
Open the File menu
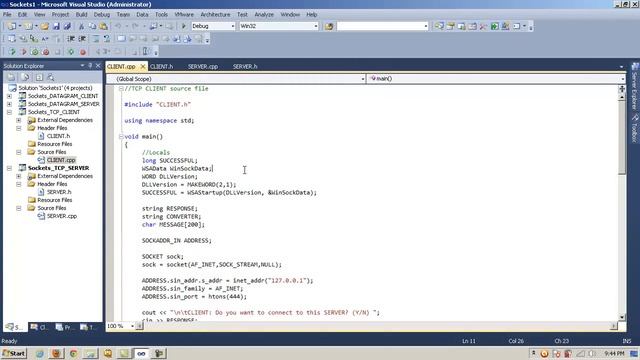point(7,14)
